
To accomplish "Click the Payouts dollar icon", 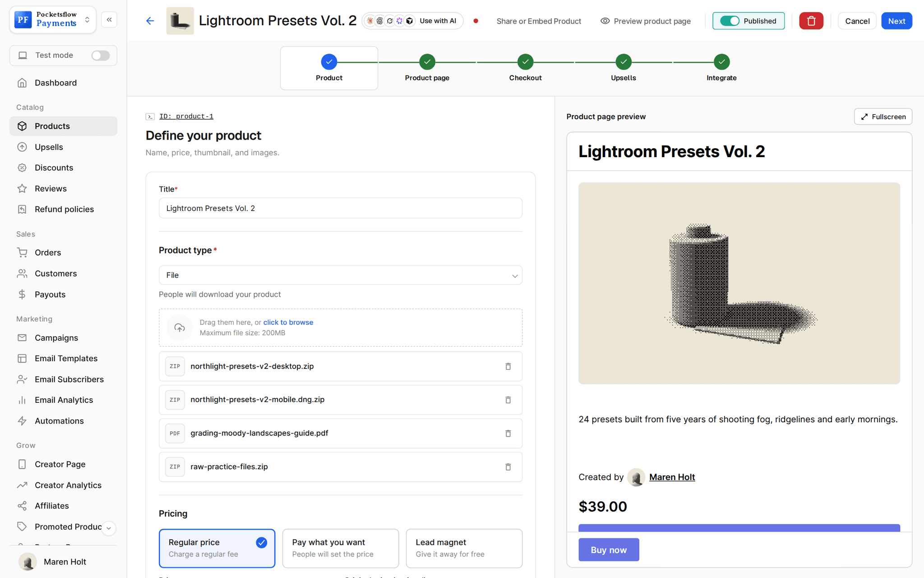I will tap(22, 294).
